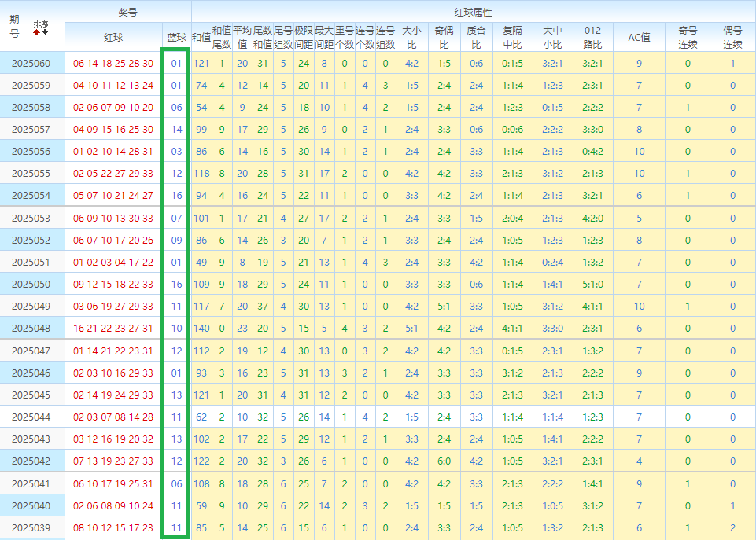Select the 蓝球 column header
756x540 pixels.
click(176, 37)
